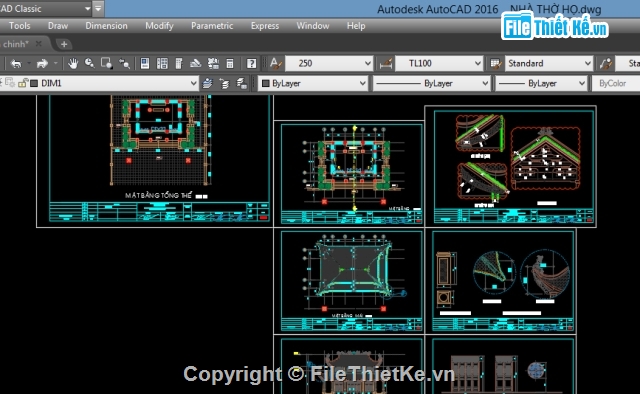Click the floor plan sheet with axis grid
The image size is (640, 394).
click(x=351, y=174)
